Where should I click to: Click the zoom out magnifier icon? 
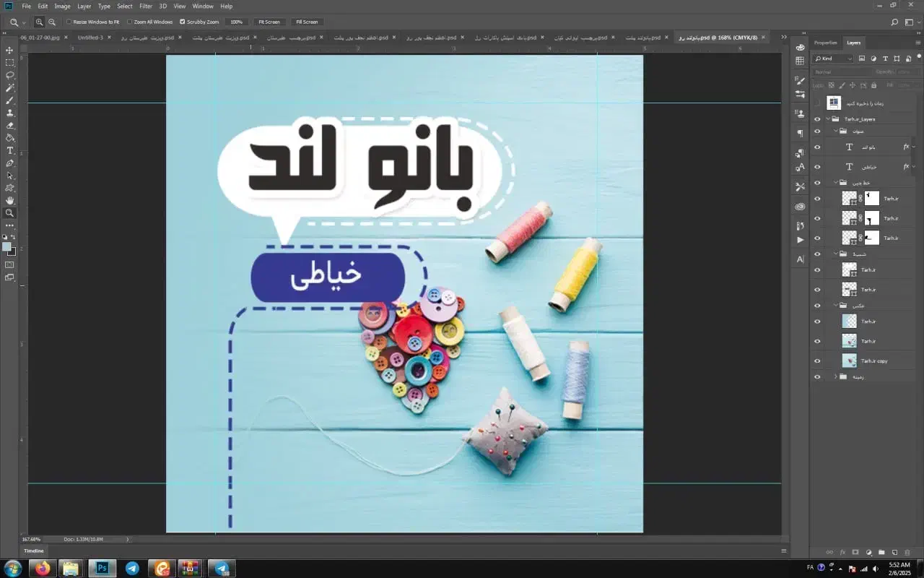pyautogui.click(x=52, y=22)
